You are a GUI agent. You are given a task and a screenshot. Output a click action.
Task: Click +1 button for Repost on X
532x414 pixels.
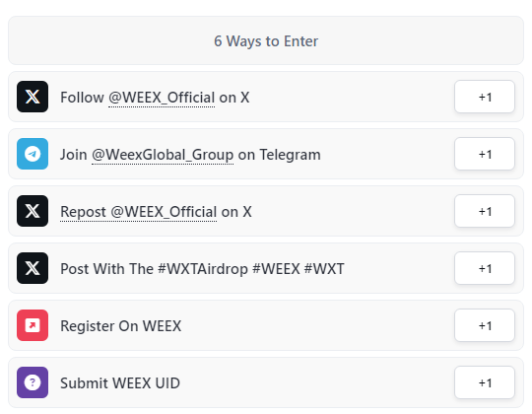pyautogui.click(x=485, y=211)
